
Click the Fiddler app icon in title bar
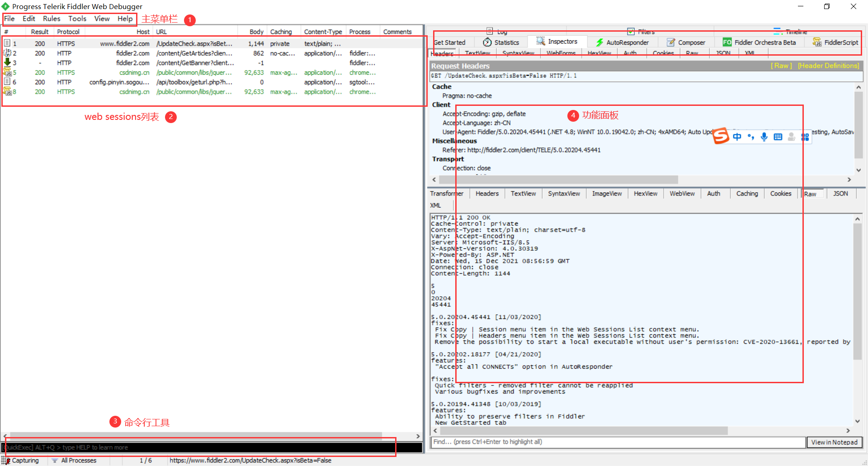pos(5,6)
